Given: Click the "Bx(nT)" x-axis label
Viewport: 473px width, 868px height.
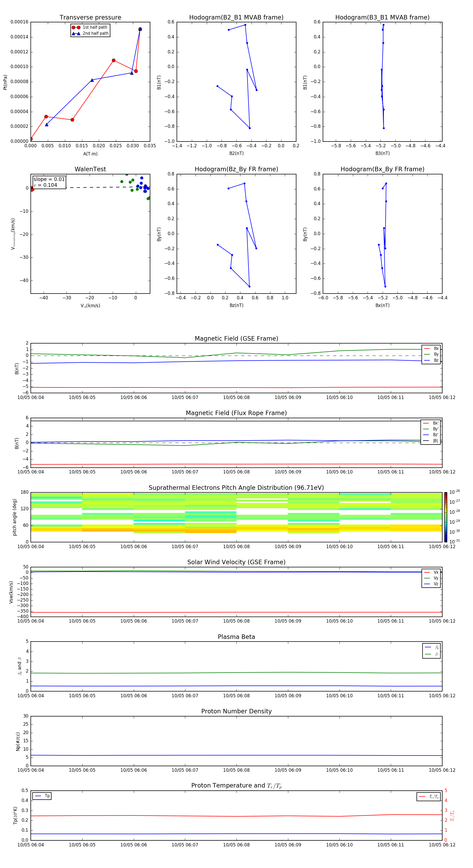Looking at the screenshot, I should (382, 305).
